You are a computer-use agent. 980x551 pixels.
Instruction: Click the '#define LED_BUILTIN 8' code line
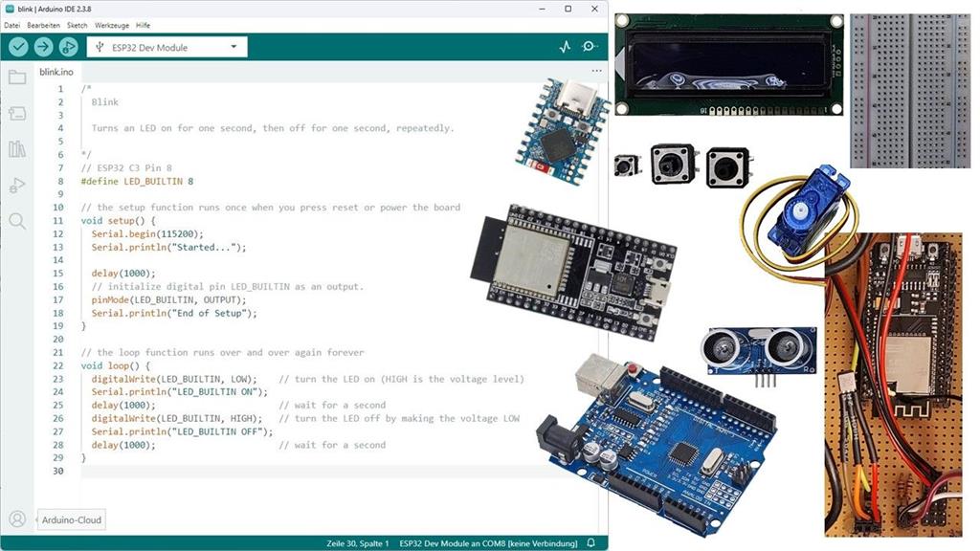[137, 181]
